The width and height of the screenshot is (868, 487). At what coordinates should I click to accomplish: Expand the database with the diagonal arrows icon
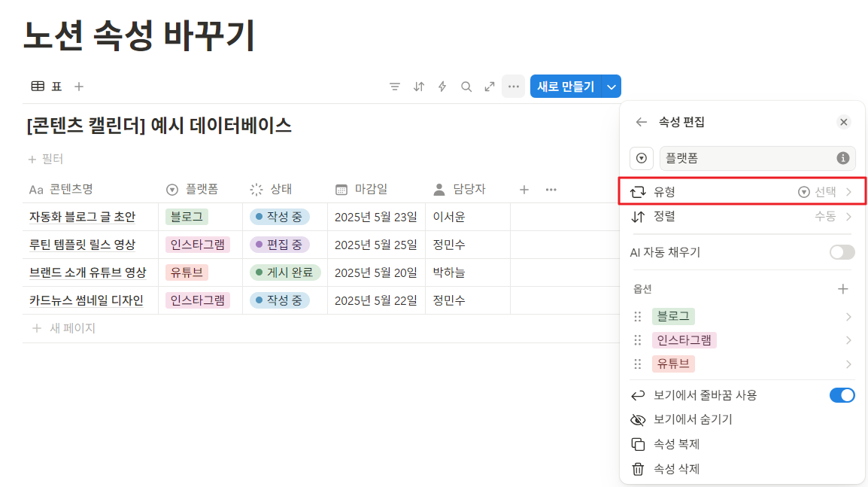coord(489,86)
